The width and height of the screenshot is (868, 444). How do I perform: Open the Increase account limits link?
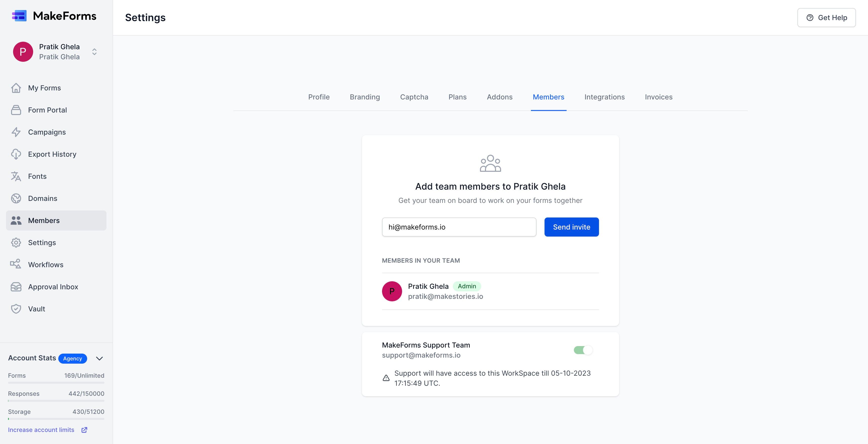pyautogui.click(x=41, y=430)
